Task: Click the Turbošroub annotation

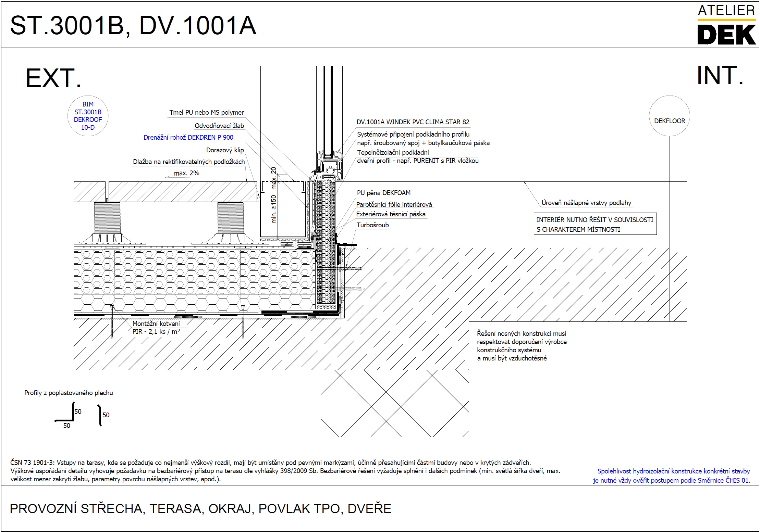Action: click(372, 225)
